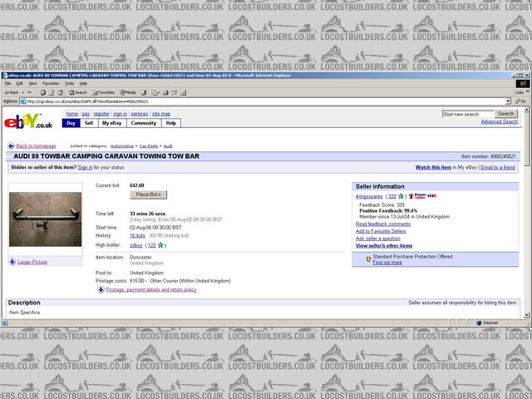The height and width of the screenshot is (399, 532).
Task: Select the Community tab
Action: pos(143,122)
